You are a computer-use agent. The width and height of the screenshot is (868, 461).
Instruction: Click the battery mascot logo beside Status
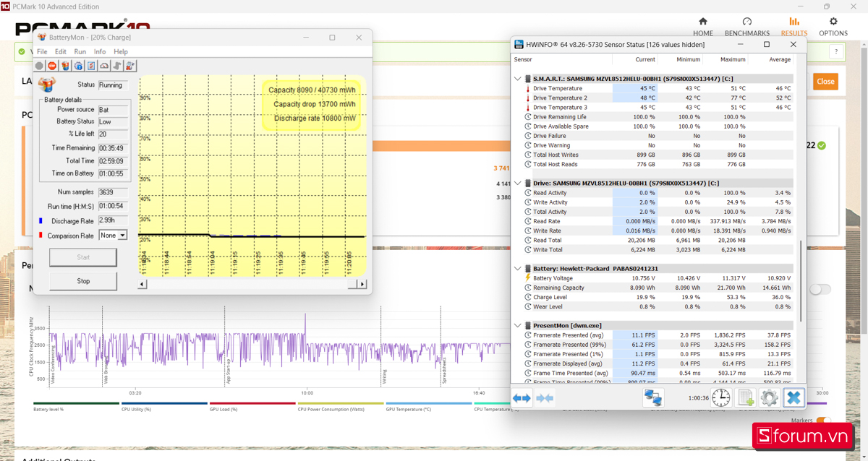47,85
